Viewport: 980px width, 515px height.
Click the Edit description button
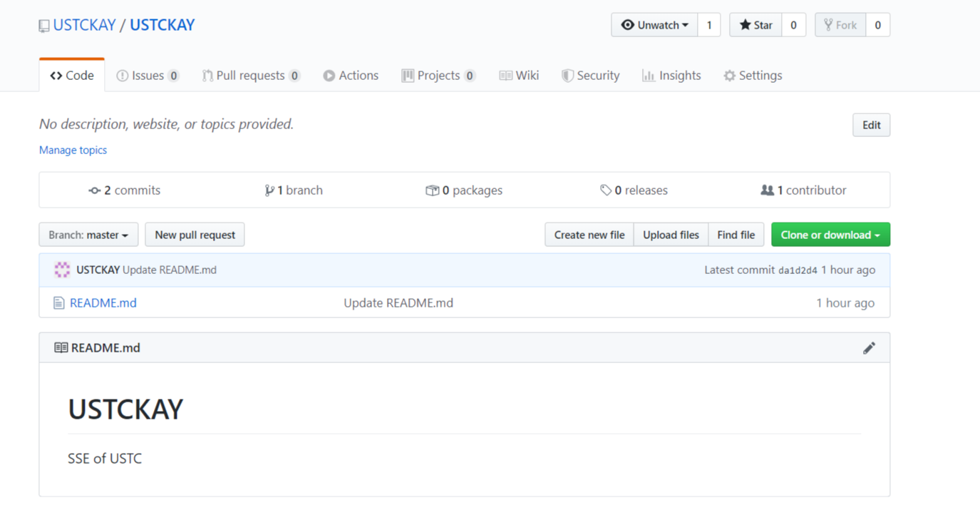click(871, 125)
